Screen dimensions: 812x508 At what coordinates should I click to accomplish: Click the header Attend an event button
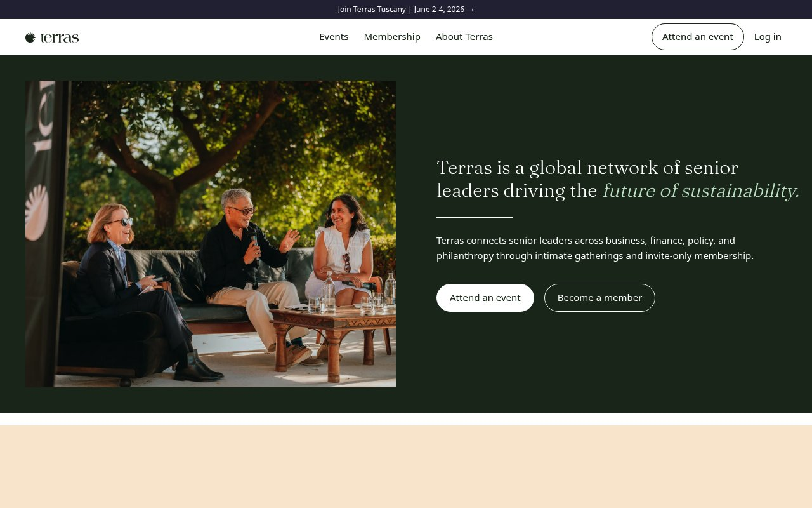pyautogui.click(x=698, y=37)
